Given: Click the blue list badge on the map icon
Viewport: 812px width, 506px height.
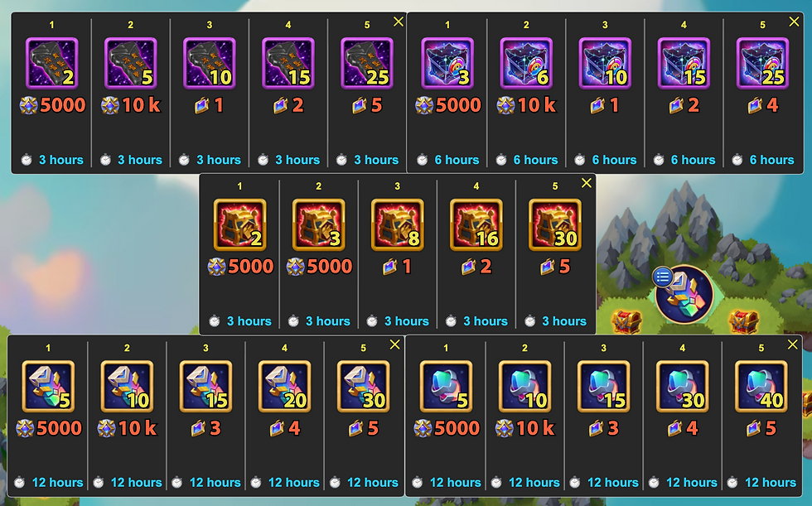Looking at the screenshot, I should click(662, 277).
